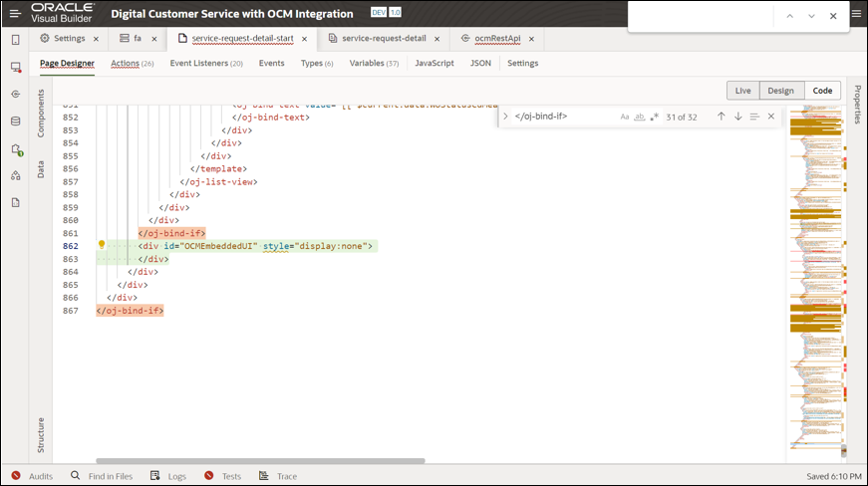Screen dimensions: 868x486
Task: Open the mobile apps navigator icon
Action: tap(16, 40)
